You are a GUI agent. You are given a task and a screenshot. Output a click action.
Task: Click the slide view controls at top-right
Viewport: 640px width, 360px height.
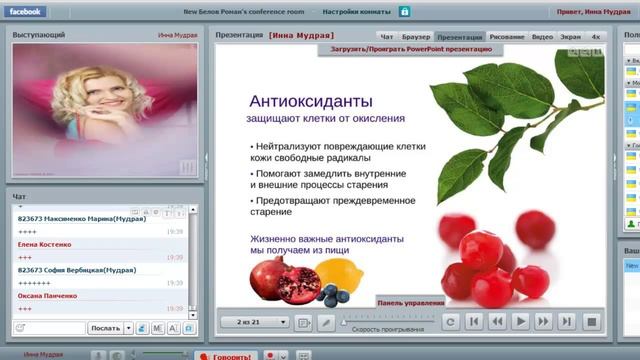pos(585,52)
